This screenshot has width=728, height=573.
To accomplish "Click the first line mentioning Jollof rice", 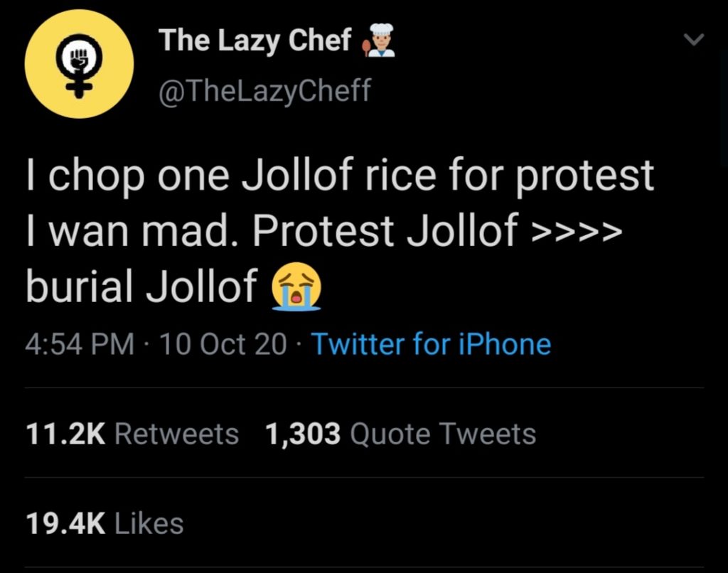I will point(339,176).
